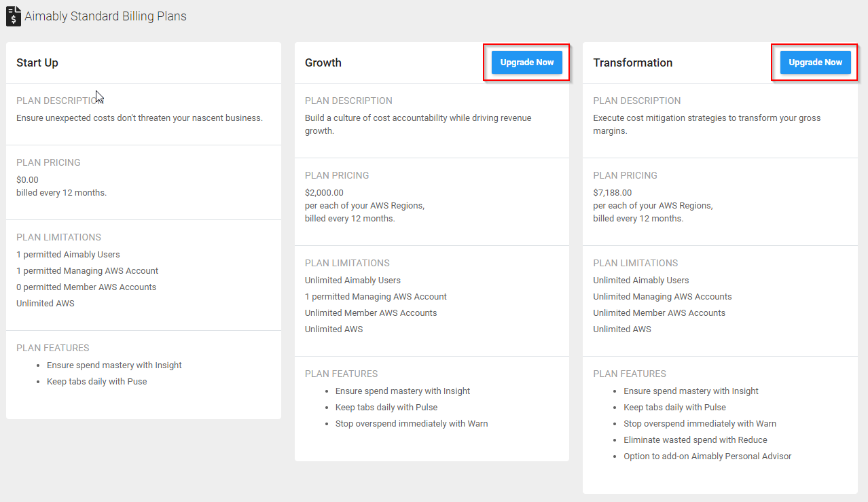Click 'Ensure unexpected costs don't threaten' description
The height and width of the screenshot is (502, 868).
pyautogui.click(x=139, y=118)
